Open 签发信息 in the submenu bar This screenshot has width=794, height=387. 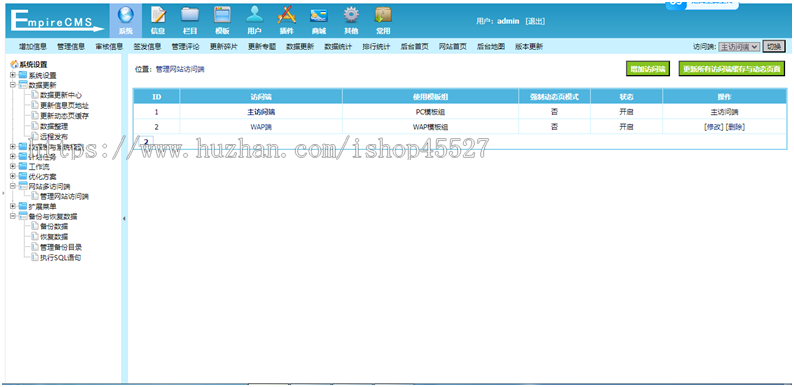147,47
